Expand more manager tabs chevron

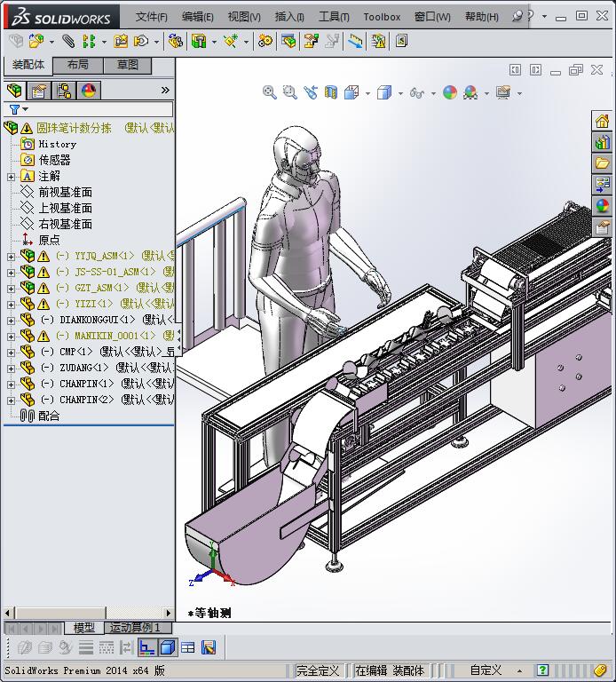[x=165, y=90]
